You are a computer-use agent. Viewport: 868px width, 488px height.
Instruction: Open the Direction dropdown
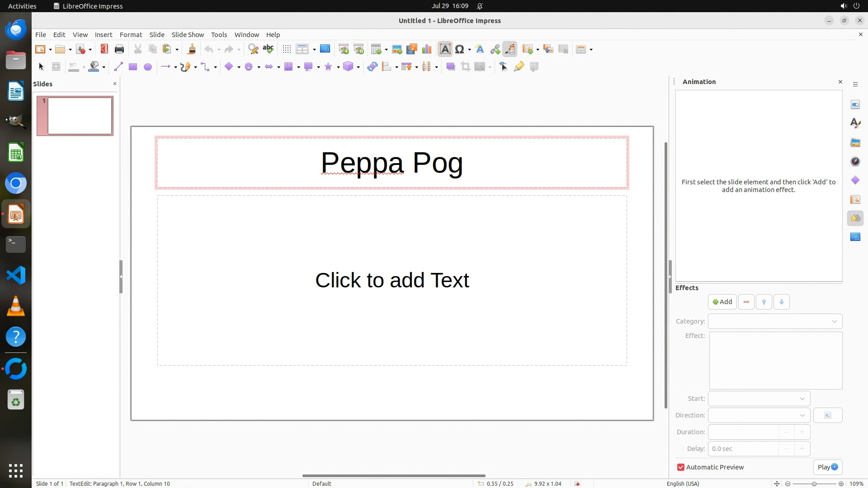(759, 415)
